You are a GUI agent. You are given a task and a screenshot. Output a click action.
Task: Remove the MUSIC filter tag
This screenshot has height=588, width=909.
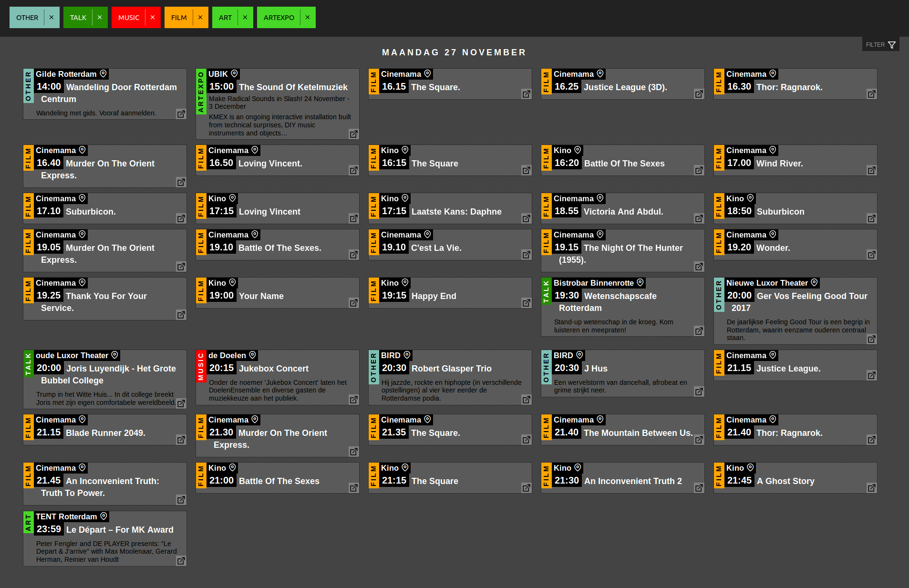pyautogui.click(x=153, y=18)
